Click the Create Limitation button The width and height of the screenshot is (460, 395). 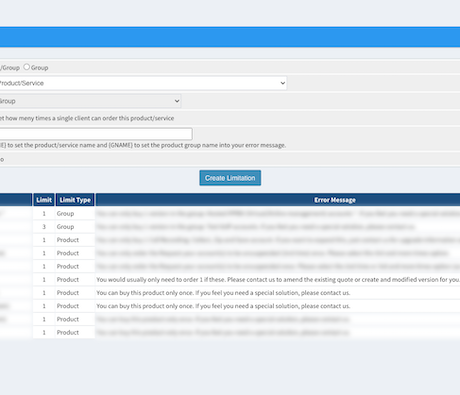[230, 178]
